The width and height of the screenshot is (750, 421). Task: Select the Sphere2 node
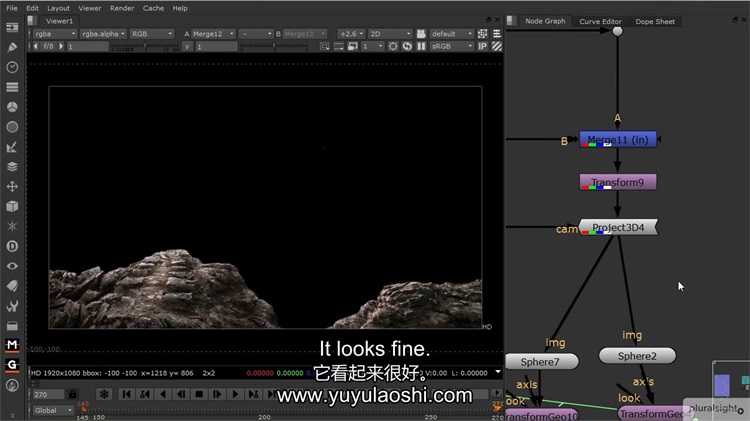[x=637, y=356]
